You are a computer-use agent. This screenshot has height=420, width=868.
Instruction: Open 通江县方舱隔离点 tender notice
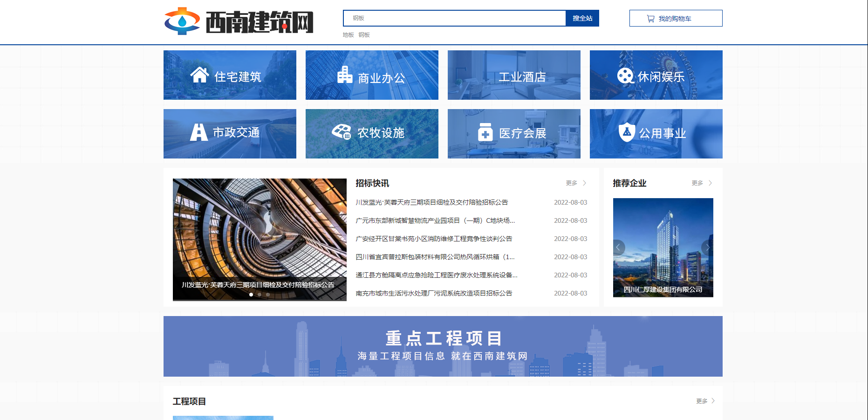[437, 275]
